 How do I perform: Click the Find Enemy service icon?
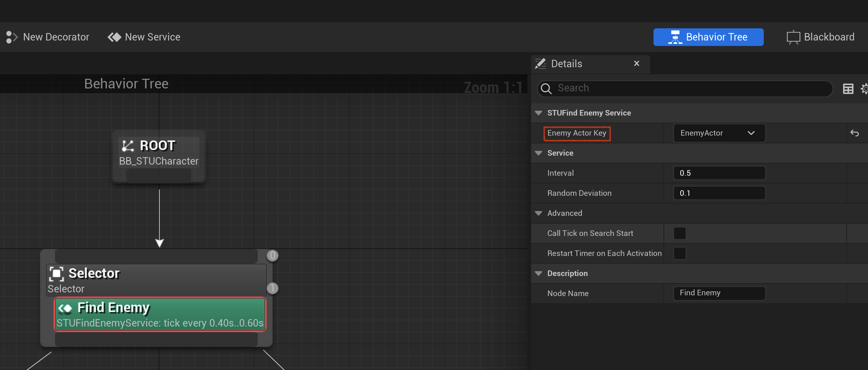[65, 308]
